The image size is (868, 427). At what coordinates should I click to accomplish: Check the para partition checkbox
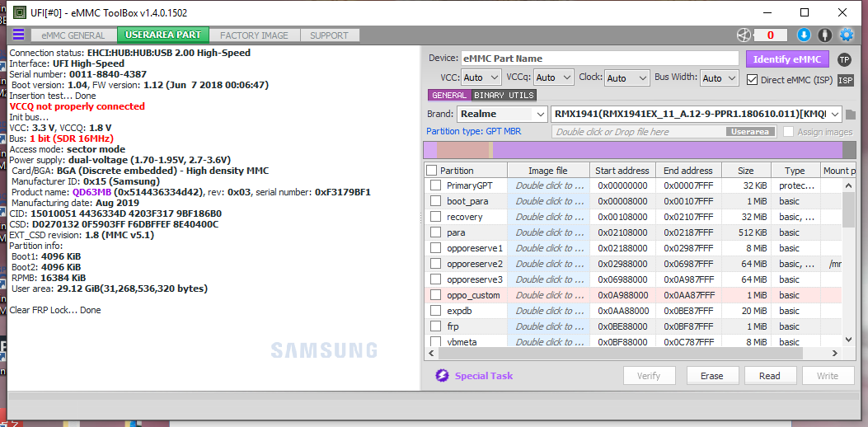[x=436, y=232]
